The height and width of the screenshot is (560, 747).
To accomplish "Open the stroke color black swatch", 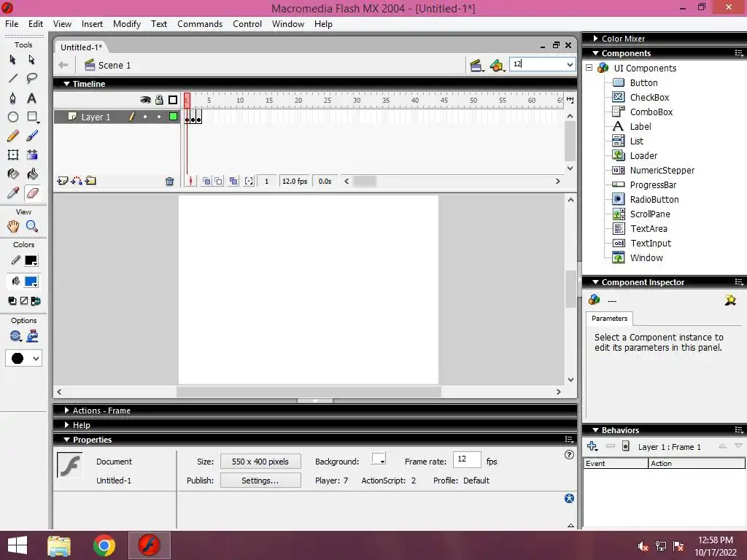I will click(x=31, y=260).
